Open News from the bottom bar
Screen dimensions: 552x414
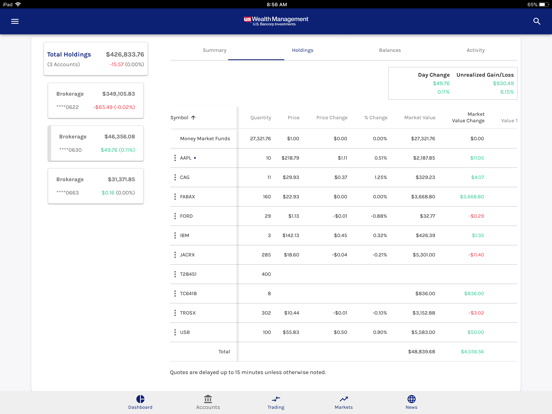412,402
